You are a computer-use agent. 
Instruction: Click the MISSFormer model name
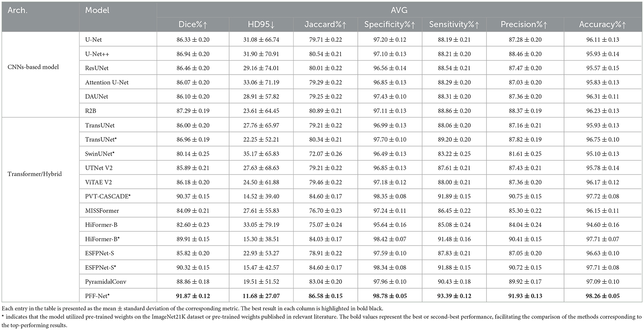(x=102, y=211)
